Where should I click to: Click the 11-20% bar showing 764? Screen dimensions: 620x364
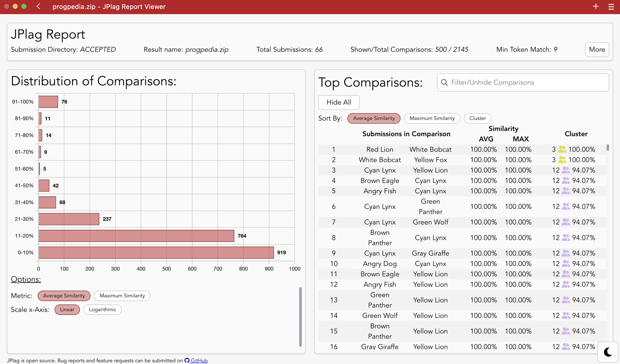(x=136, y=236)
